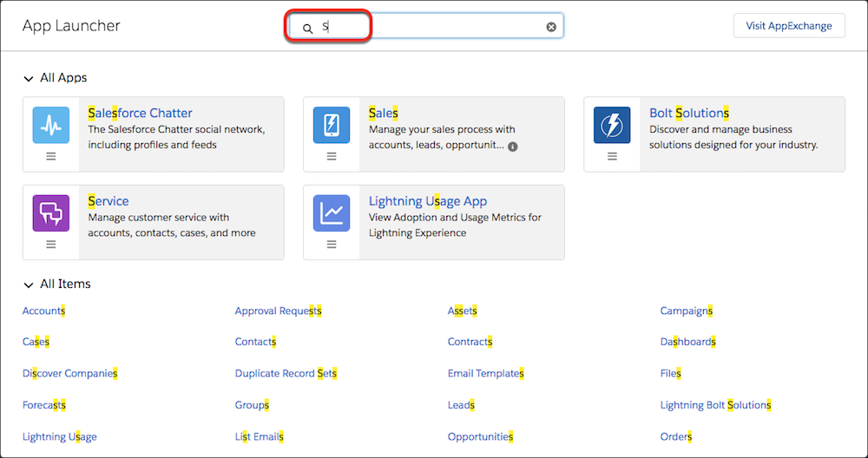Visit AppExchange
Image resolution: width=868 pixels, height=458 pixels.
(789, 26)
